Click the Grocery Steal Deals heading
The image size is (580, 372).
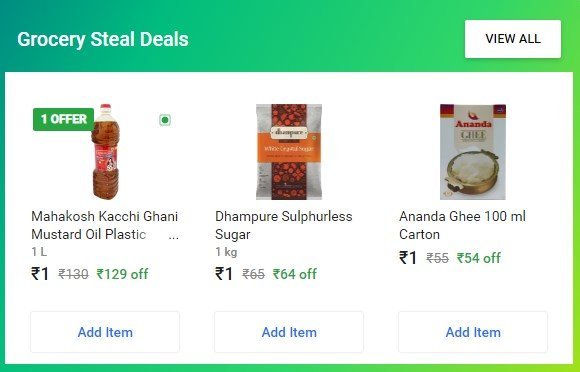103,40
